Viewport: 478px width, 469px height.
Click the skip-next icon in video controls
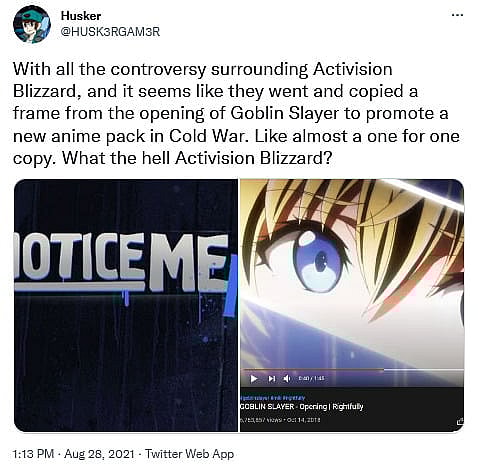(272, 379)
